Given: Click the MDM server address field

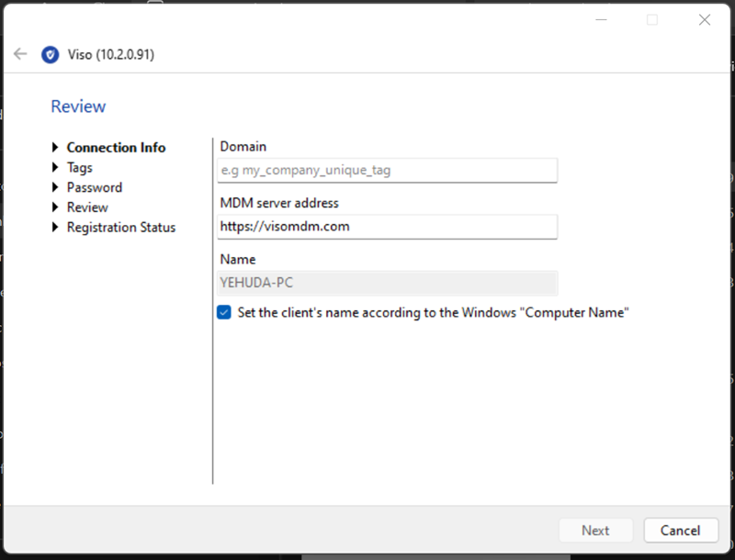Looking at the screenshot, I should pyautogui.click(x=387, y=226).
